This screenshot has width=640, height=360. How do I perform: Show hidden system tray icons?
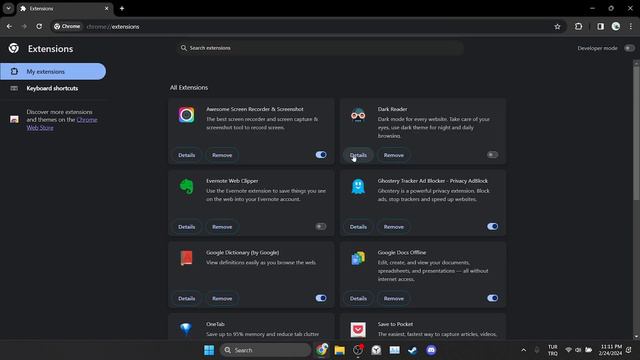[x=523, y=350]
